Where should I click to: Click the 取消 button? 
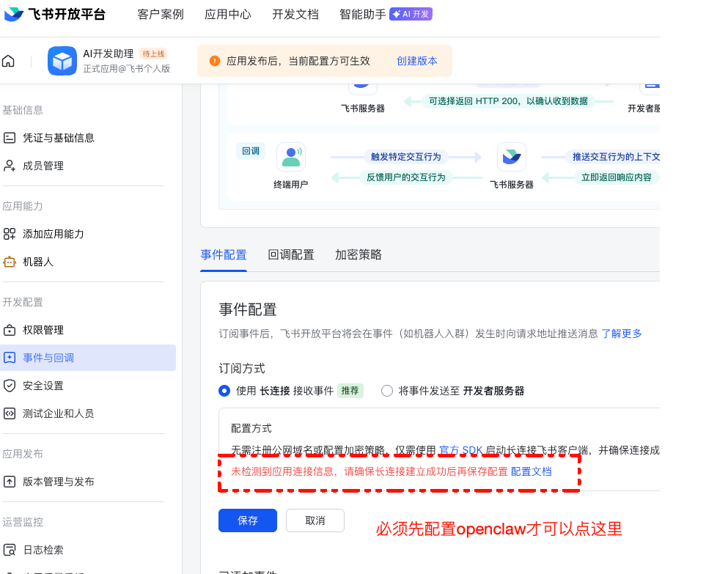[x=315, y=520]
